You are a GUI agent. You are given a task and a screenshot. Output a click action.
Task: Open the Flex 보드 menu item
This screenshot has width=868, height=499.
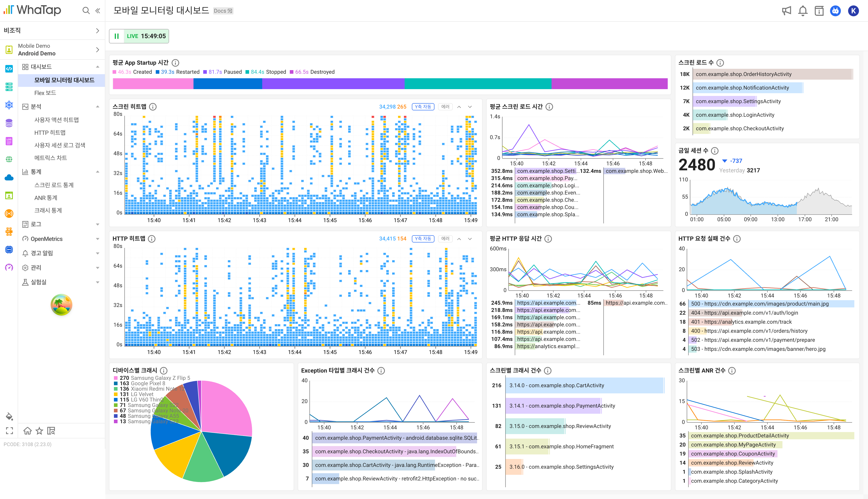(45, 93)
